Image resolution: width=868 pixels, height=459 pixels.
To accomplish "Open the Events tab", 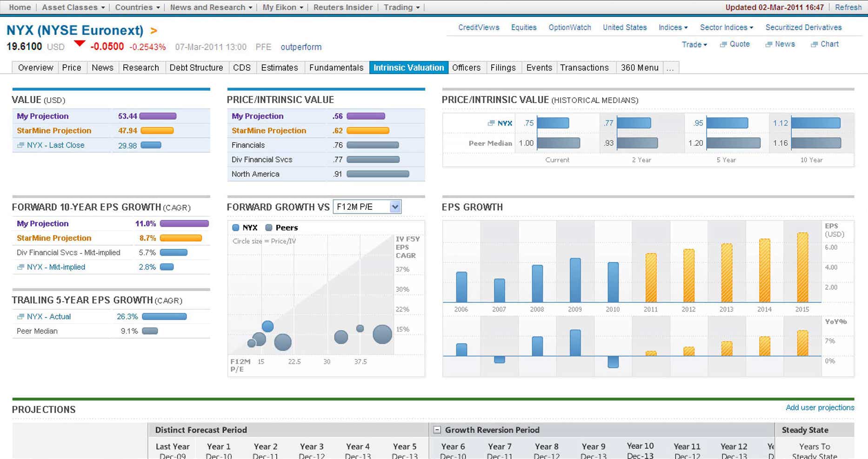I will [x=539, y=68].
